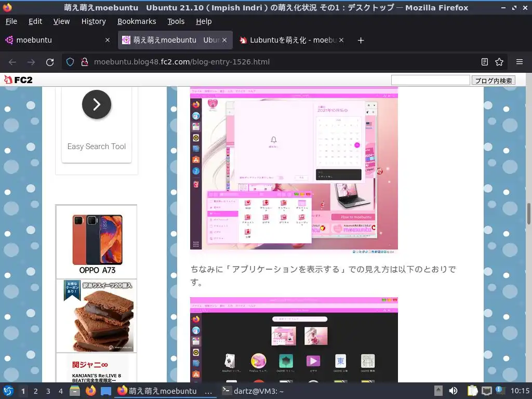Open Firefox hamburger application menu
Viewport: 532px width, 399px height.
point(520,62)
